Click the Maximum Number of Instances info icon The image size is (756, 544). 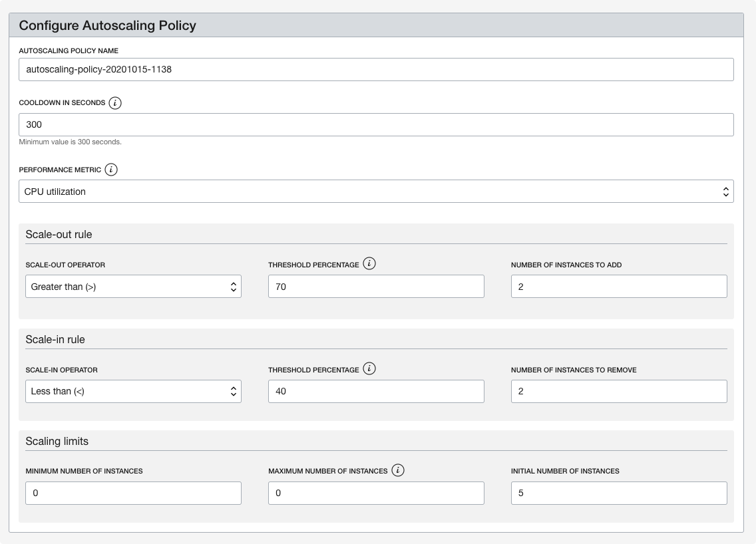tap(398, 470)
